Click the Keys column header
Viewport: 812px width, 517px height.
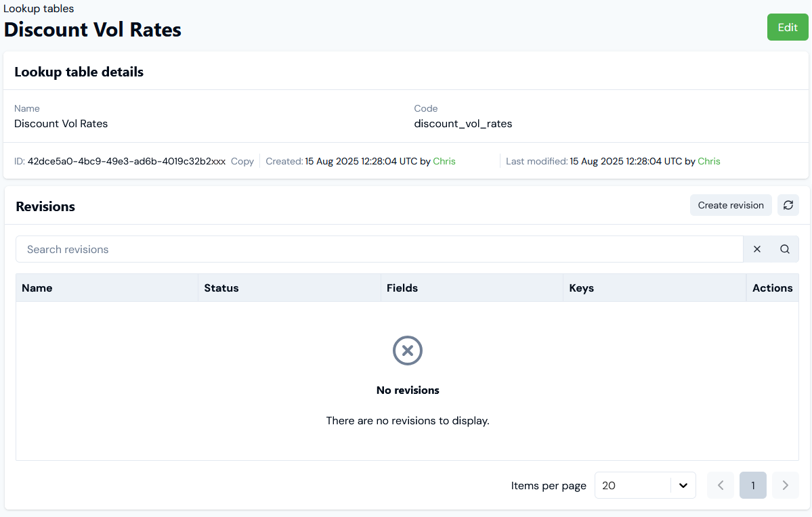pos(654,288)
